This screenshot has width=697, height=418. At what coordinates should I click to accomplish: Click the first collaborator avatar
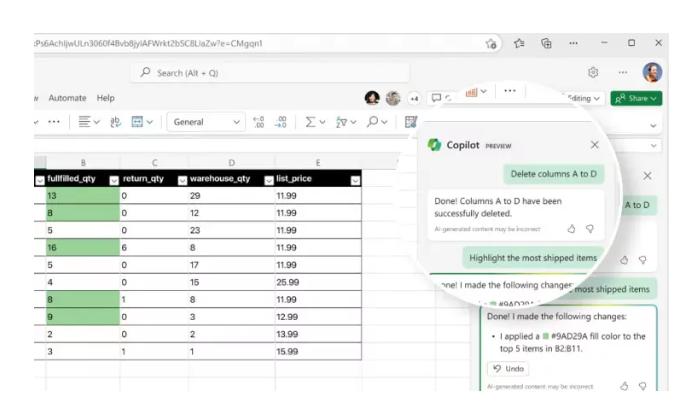point(372,98)
